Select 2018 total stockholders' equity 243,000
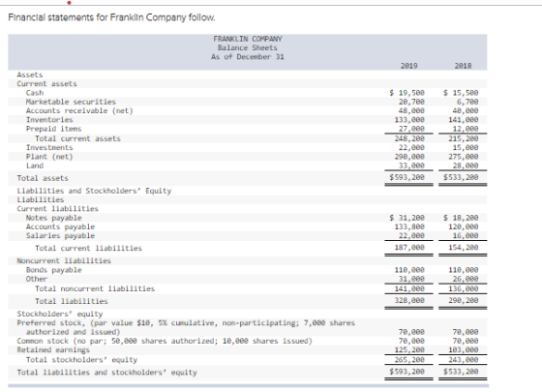The image size is (542, 392). [x=464, y=360]
